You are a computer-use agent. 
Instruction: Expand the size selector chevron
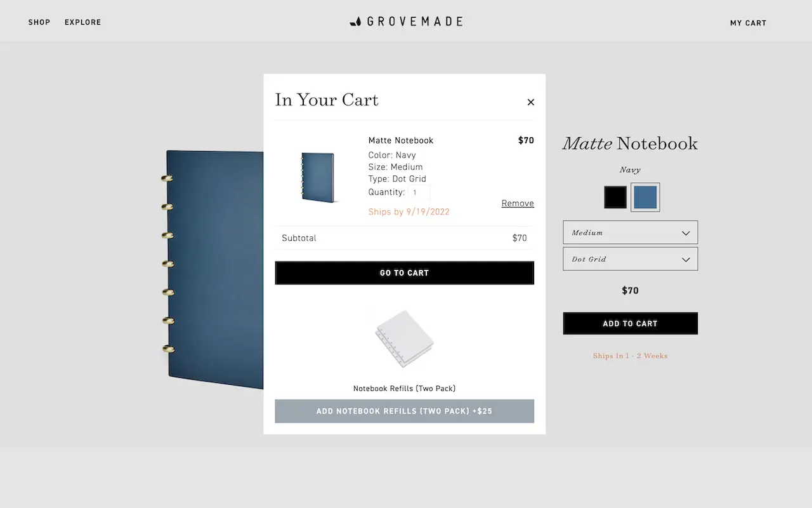click(x=685, y=232)
